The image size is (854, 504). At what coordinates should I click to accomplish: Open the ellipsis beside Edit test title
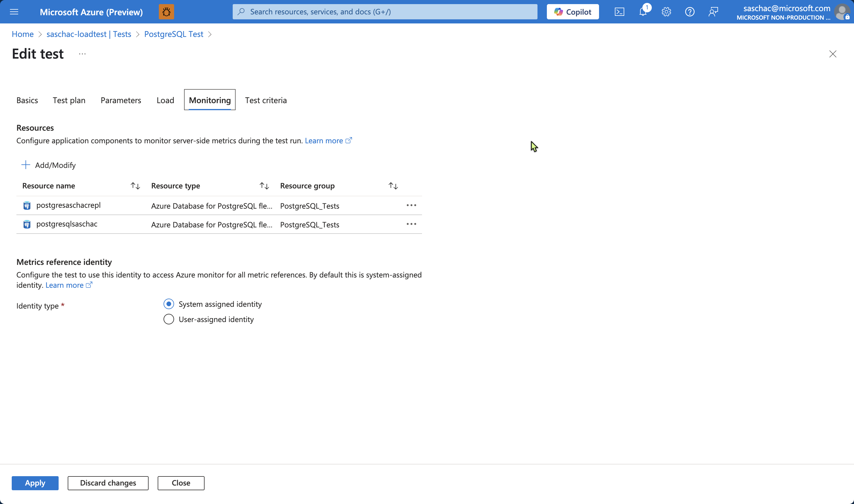coord(82,54)
